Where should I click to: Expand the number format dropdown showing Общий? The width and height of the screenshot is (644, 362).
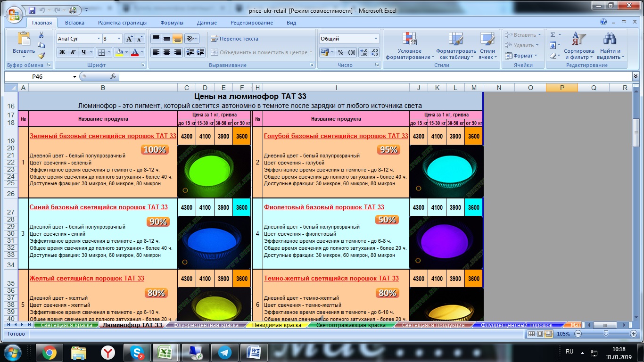click(376, 39)
